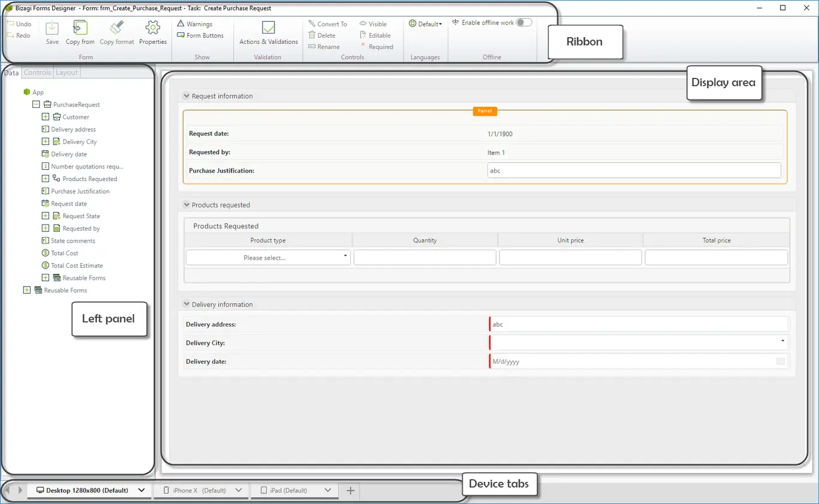Collapse the Request information group
This screenshot has width=819, height=504.
pyautogui.click(x=186, y=96)
